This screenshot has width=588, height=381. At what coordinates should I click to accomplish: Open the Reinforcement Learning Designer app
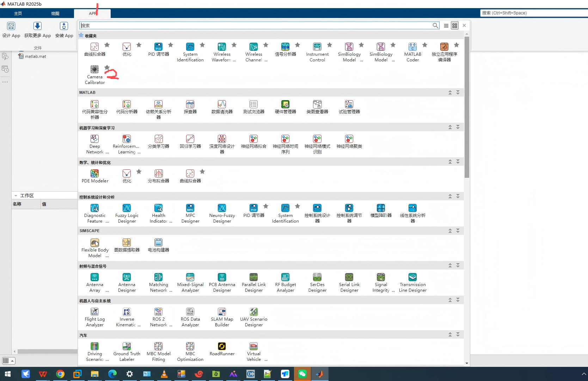click(127, 144)
